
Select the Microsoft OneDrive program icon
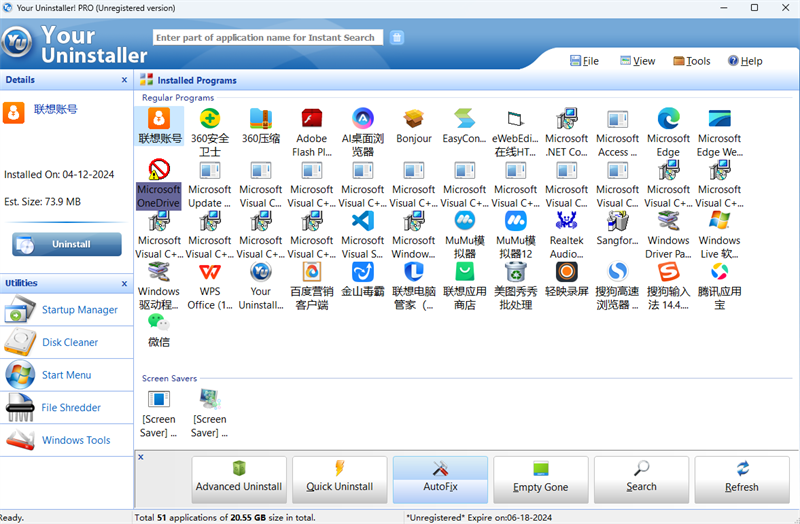(x=158, y=172)
